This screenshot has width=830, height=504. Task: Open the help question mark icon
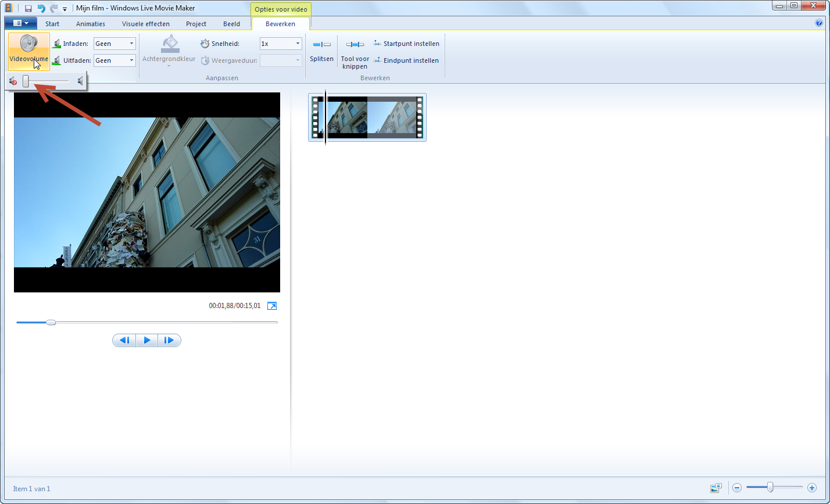[819, 24]
